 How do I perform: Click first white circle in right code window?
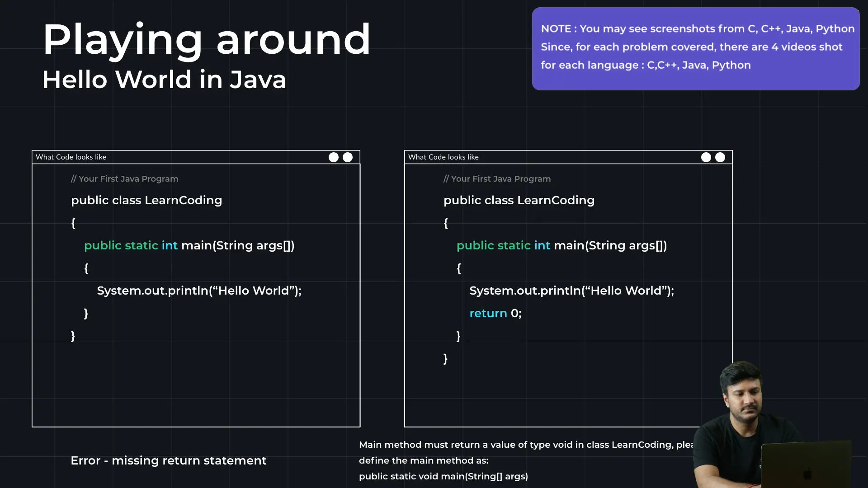coord(706,157)
